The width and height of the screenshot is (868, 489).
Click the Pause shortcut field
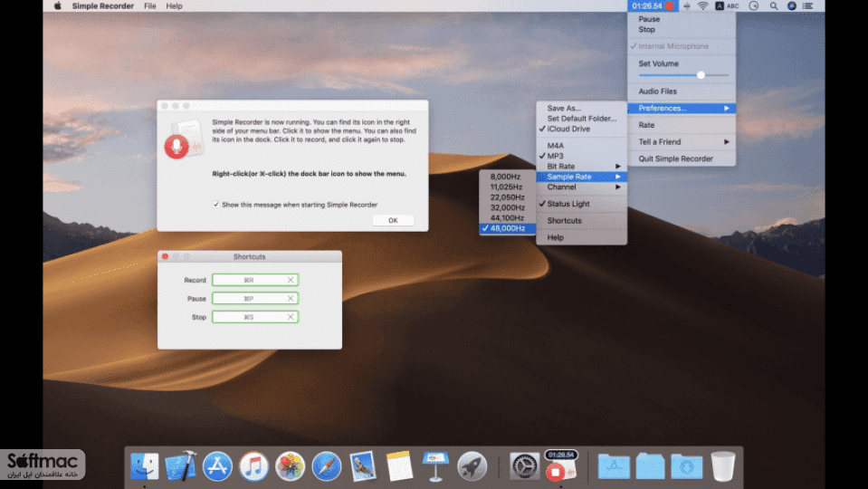click(x=255, y=299)
